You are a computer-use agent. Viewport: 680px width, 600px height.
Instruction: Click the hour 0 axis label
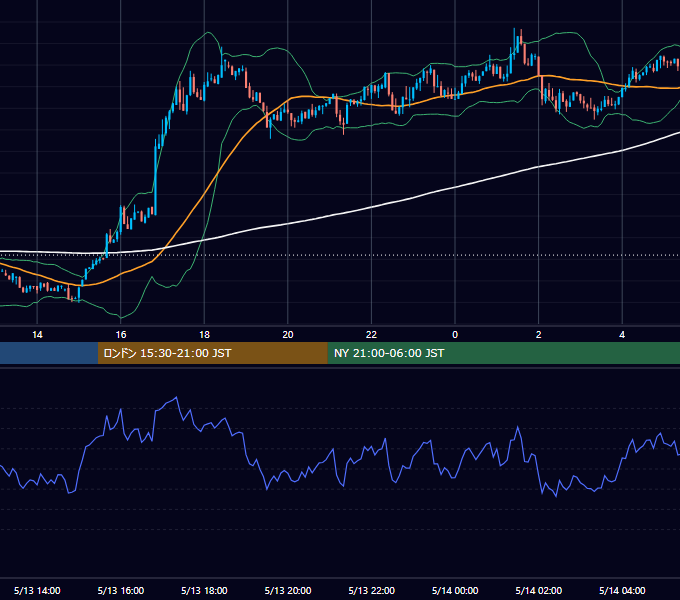click(455, 335)
